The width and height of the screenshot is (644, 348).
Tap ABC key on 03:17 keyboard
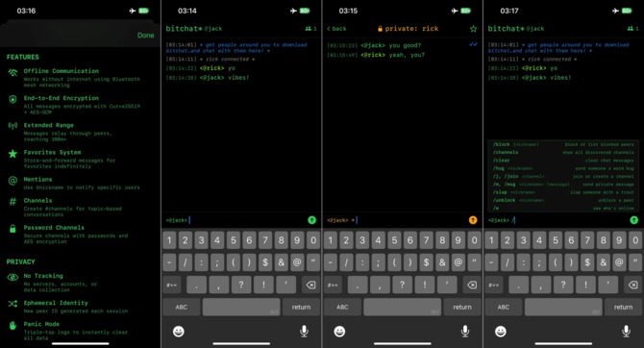(x=503, y=307)
